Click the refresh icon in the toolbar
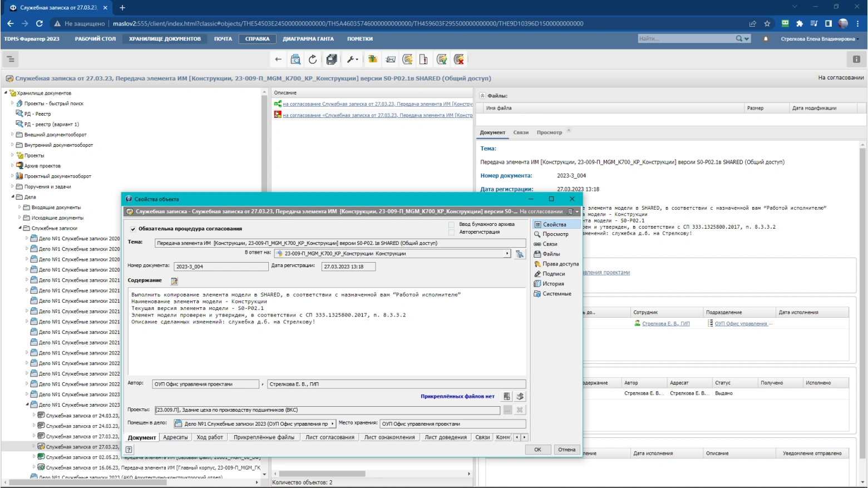The height and width of the screenshot is (488, 868). point(313,60)
